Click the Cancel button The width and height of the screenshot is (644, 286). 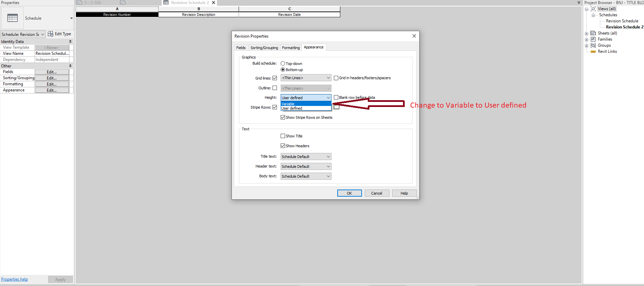point(377,193)
